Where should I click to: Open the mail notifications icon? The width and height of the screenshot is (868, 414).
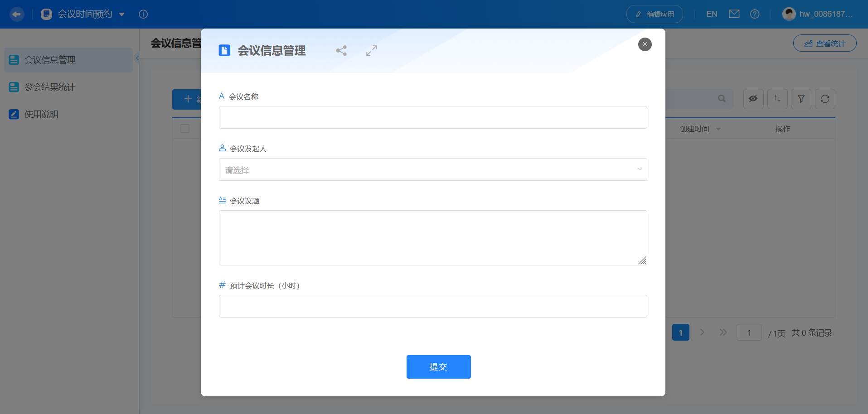click(733, 14)
